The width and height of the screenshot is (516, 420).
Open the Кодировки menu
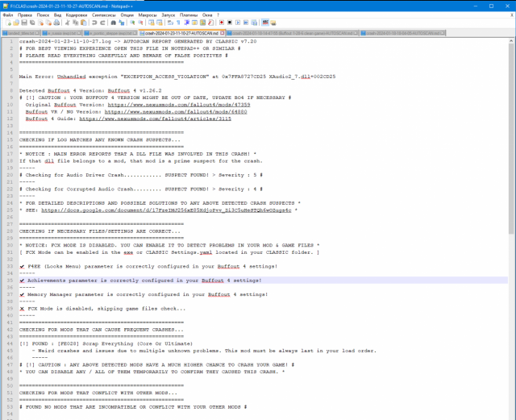[x=77, y=15]
